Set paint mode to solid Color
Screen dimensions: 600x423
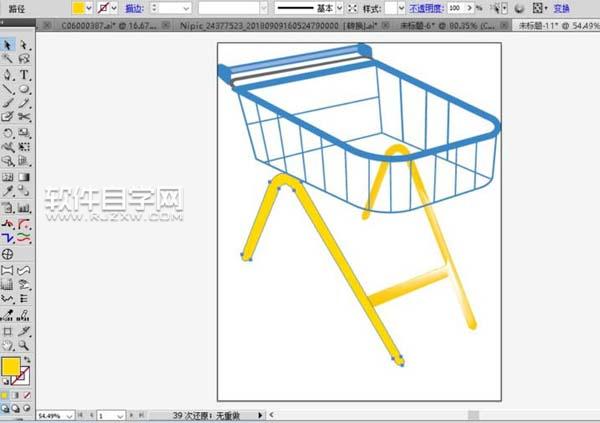[x=4, y=395]
